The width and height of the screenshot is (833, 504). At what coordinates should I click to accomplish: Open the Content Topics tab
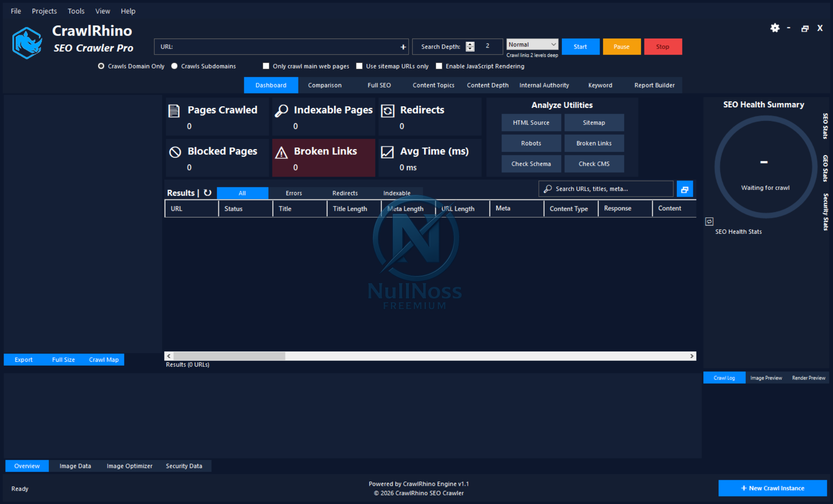433,85
